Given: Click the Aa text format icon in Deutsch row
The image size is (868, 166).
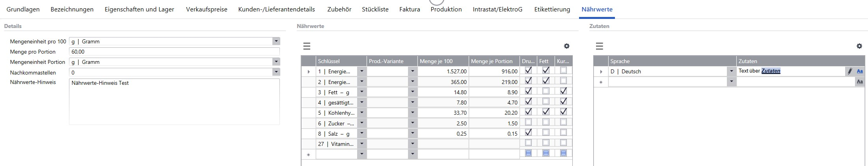Looking at the screenshot, I should click(x=860, y=71).
